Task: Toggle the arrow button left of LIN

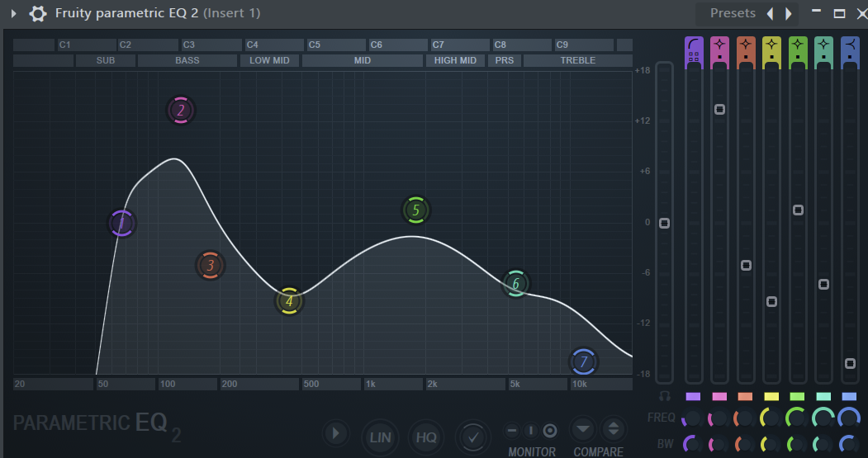Action: [x=335, y=434]
